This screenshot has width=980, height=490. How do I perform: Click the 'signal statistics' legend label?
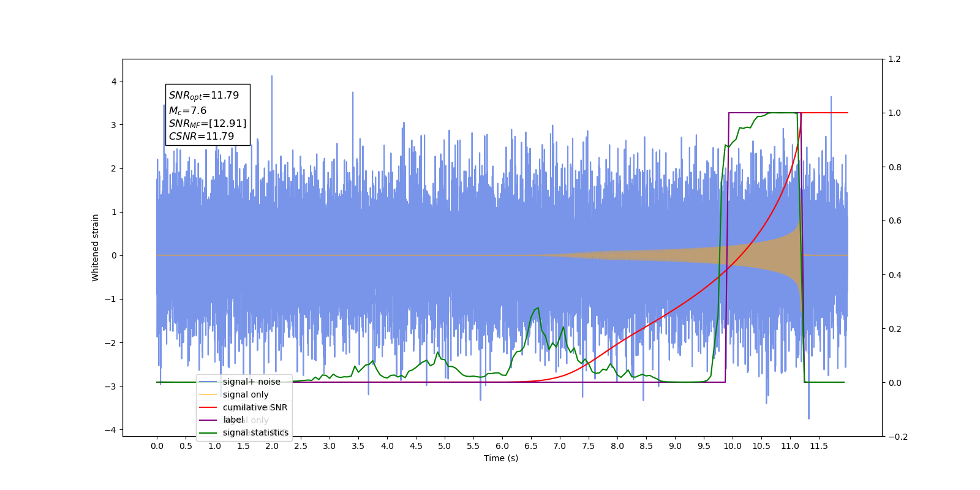(255, 432)
